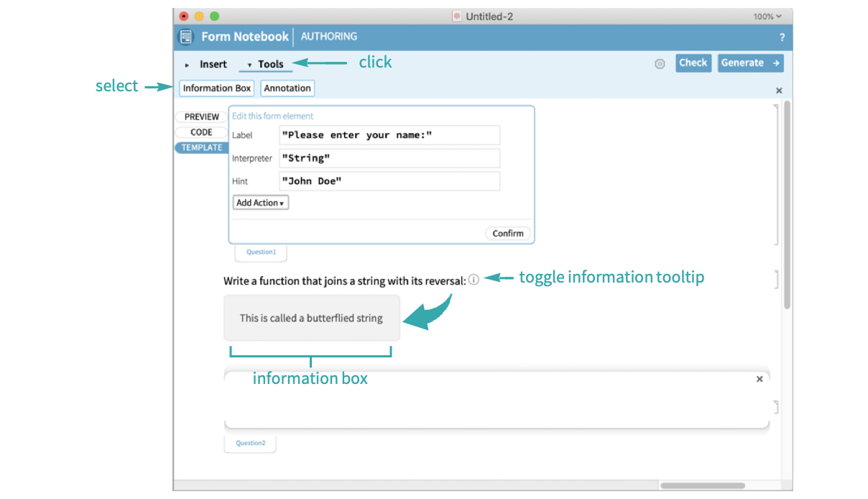The image size is (868, 499).
Task: Open the 100% zoom dropdown
Action: pos(767,17)
